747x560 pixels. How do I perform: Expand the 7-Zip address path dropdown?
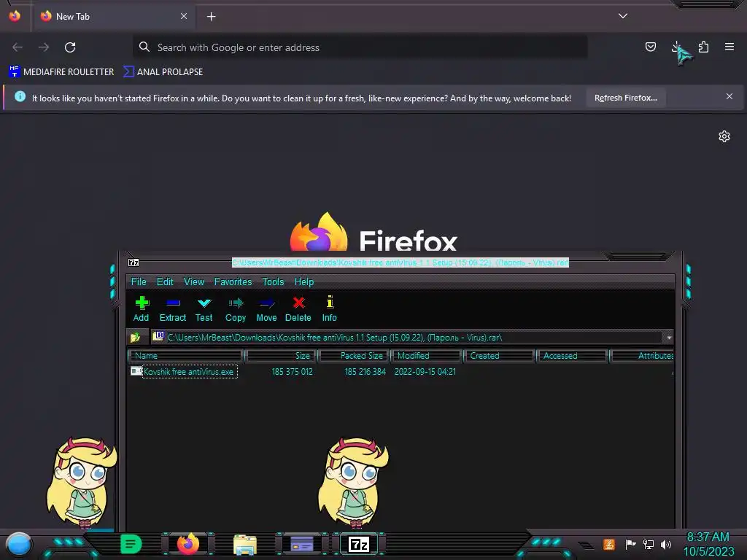(x=669, y=338)
